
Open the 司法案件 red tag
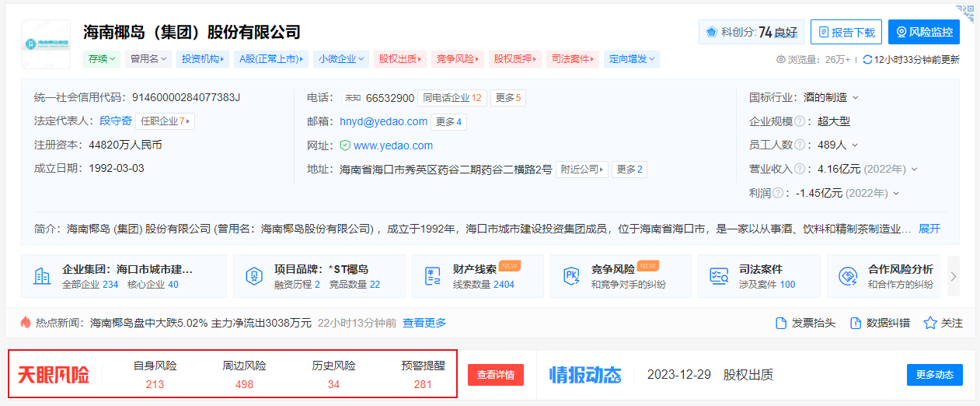[574, 59]
